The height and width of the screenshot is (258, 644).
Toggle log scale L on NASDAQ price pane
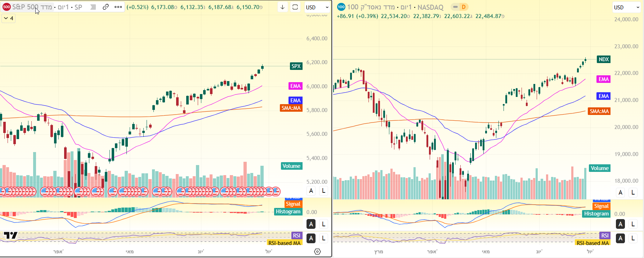(633, 192)
